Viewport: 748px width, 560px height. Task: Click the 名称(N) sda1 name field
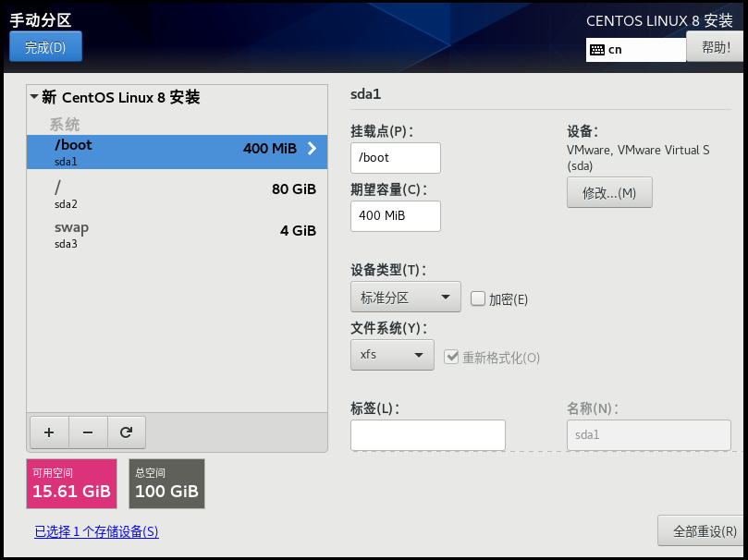tap(649, 435)
